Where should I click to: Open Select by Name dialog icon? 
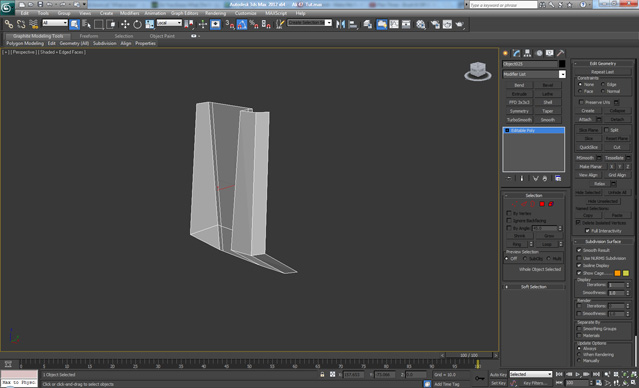(86, 24)
